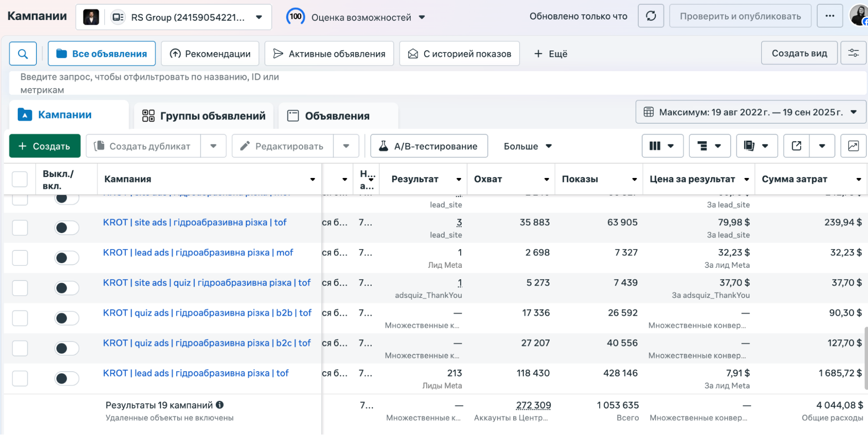Expand the RS Group account dropdown

coord(259,17)
